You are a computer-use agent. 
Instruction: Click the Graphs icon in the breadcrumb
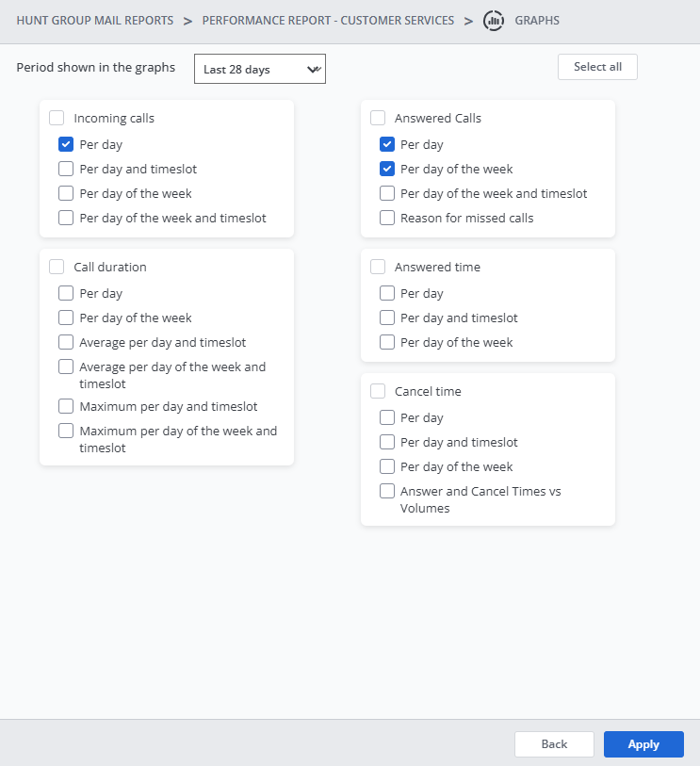(494, 21)
